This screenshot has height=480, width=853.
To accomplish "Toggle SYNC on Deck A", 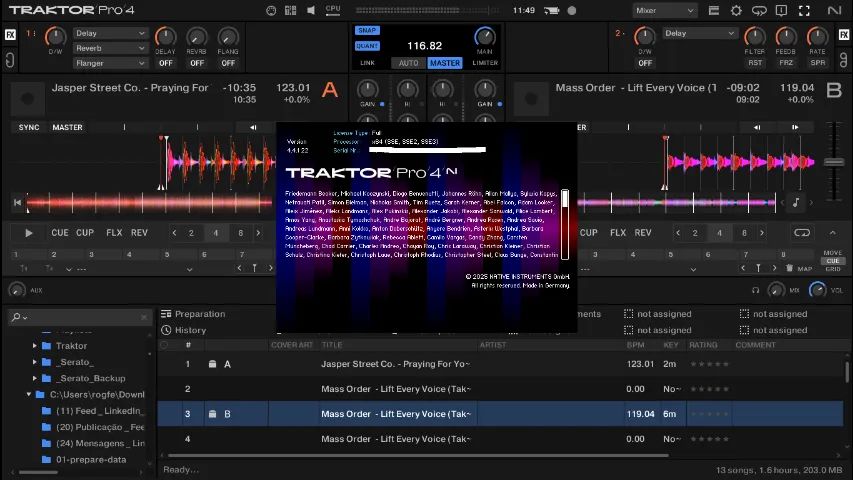I will [x=29, y=127].
